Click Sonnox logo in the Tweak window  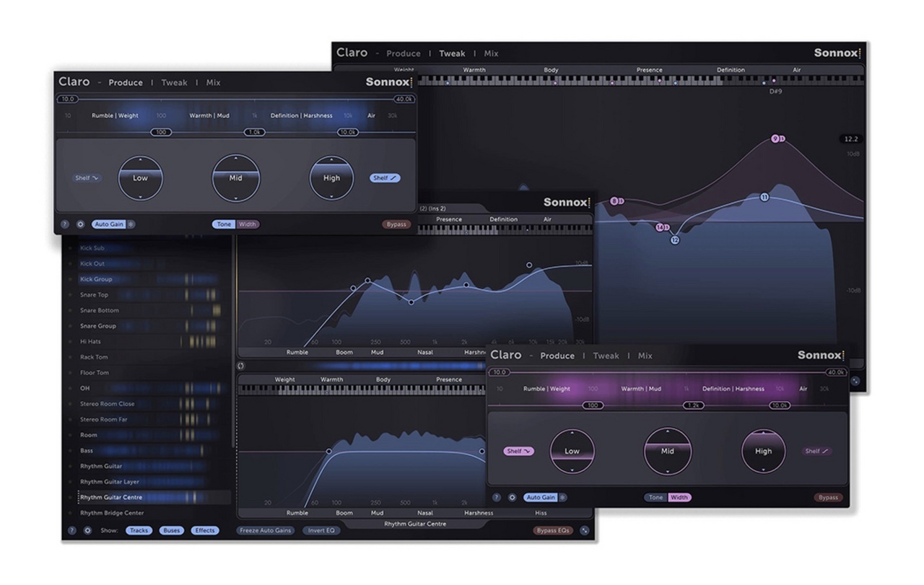tap(838, 53)
